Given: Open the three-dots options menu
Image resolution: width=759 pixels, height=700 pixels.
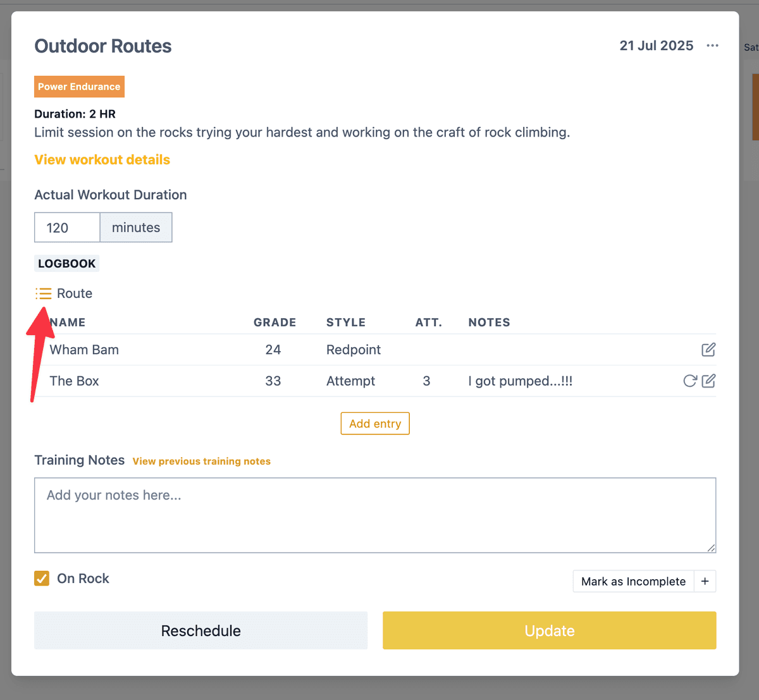Looking at the screenshot, I should [712, 46].
